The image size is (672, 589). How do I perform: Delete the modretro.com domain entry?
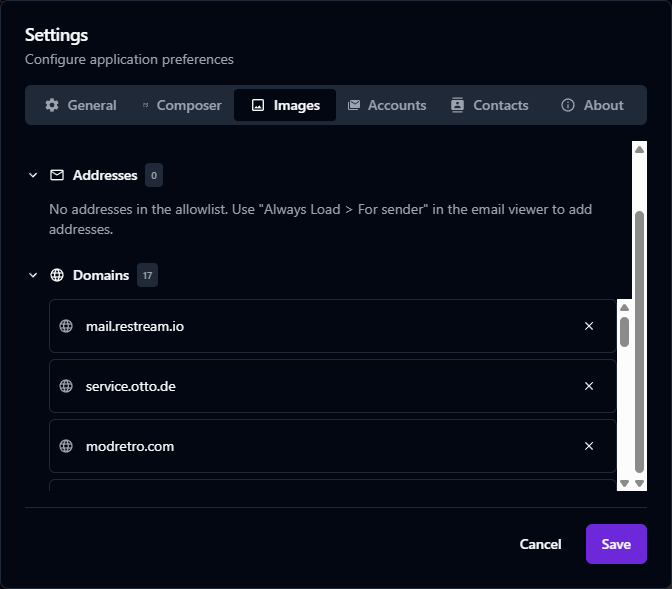(x=589, y=446)
